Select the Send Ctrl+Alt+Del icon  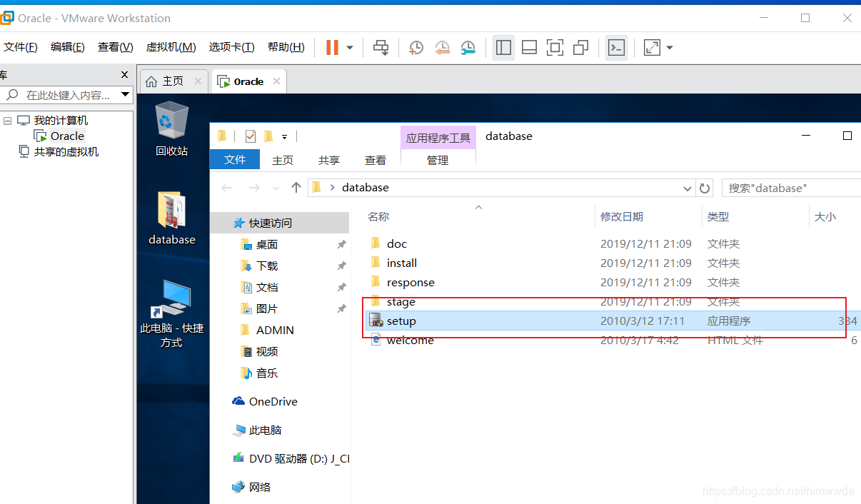[381, 47]
